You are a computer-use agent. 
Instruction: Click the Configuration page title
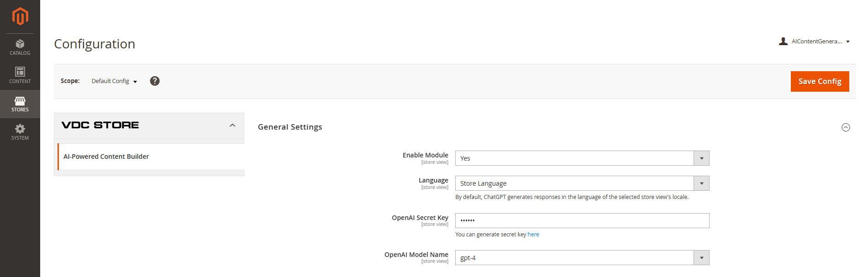(x=95, y=44)
